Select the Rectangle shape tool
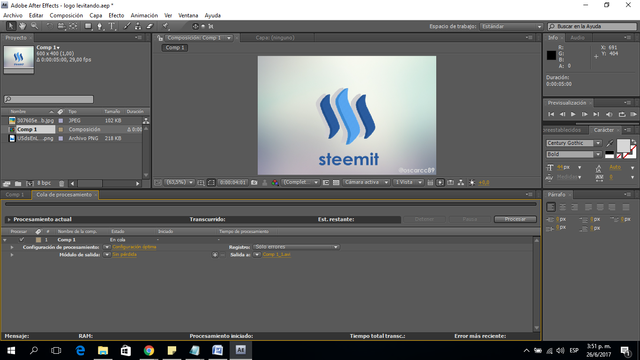640x360 pixels. click(x=88, y=26)
